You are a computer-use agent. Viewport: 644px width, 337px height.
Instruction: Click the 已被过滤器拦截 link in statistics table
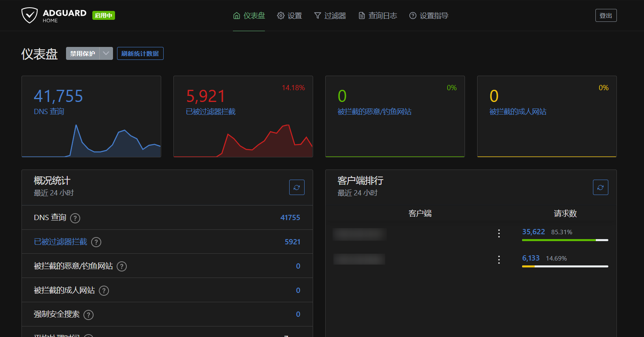(x=60, y=242)
